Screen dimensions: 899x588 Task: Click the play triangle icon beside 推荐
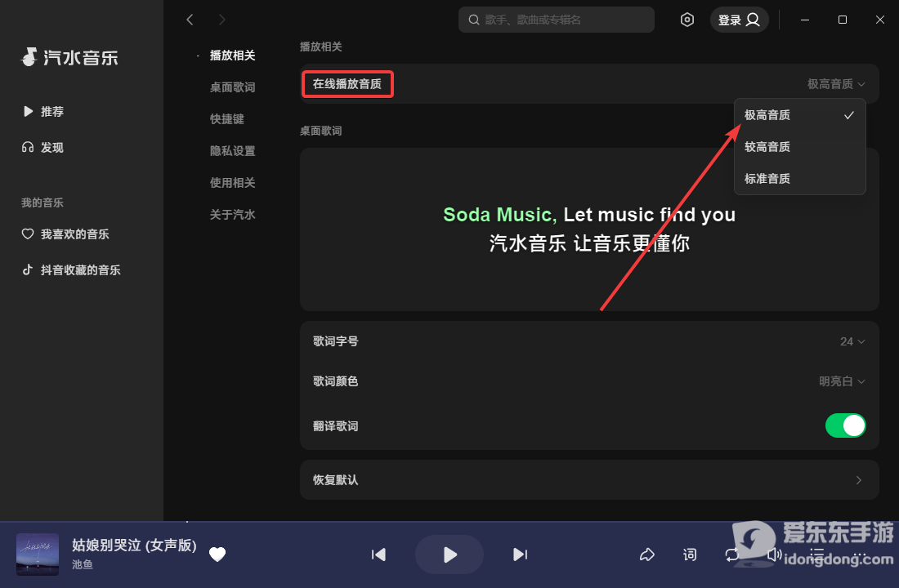(28, 111)
